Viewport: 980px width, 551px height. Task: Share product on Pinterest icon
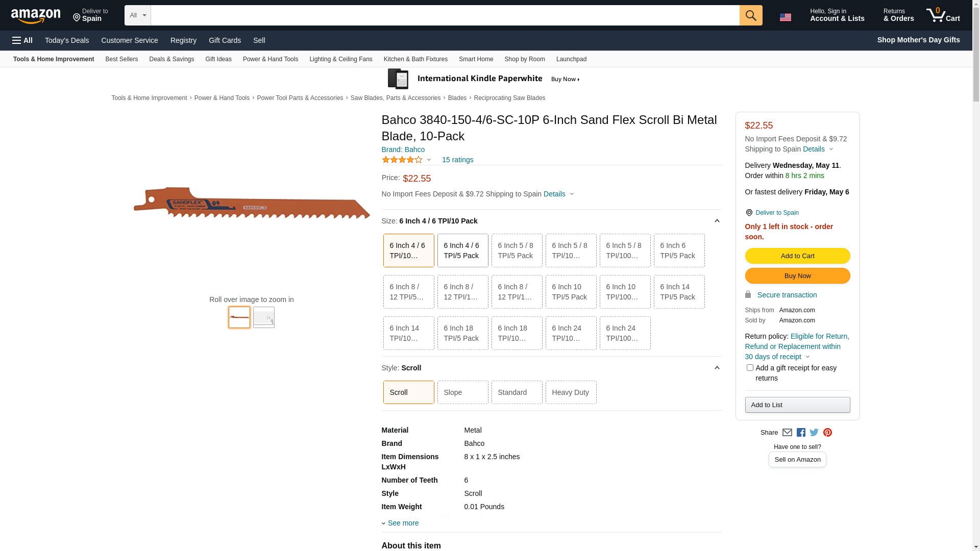827,433
